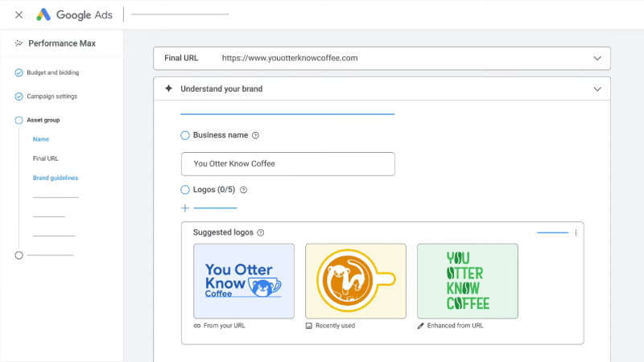Collapse the Understand your brand section
The image size is (644, 362).
tap(597, 88)
